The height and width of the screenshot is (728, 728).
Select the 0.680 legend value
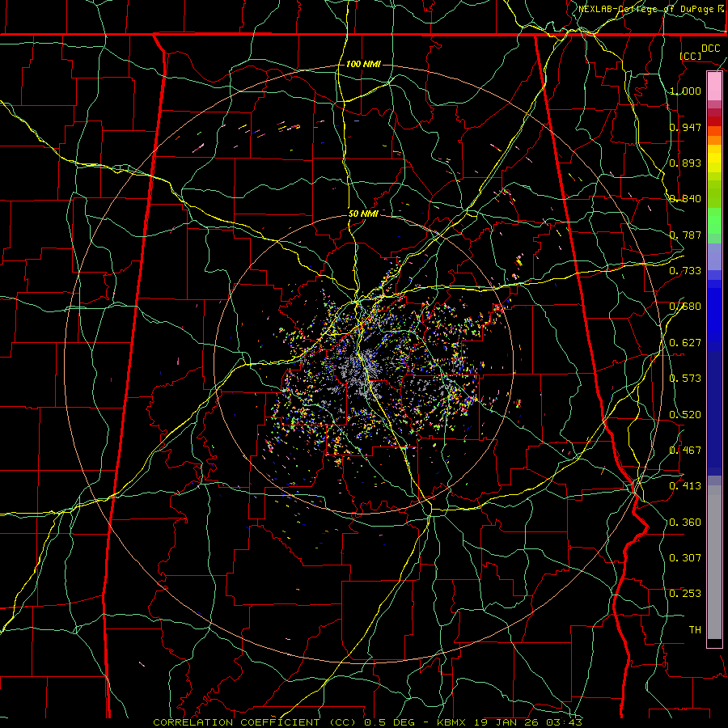[685, 307]
